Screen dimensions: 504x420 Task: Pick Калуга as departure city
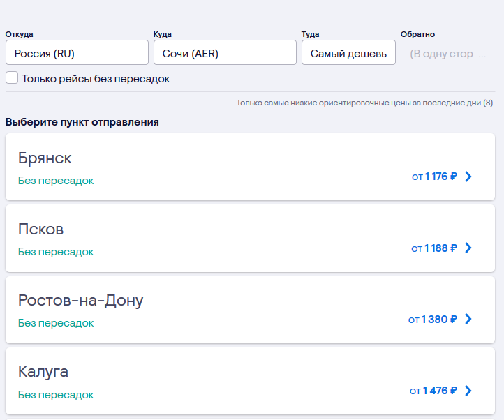click(43, 372)
